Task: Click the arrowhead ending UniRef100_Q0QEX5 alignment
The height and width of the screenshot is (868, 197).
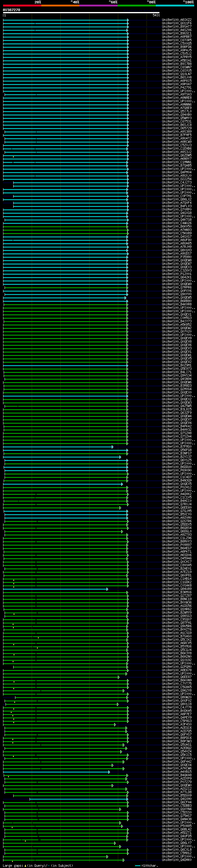Action: pyautogui.click(x=122, y=484)
